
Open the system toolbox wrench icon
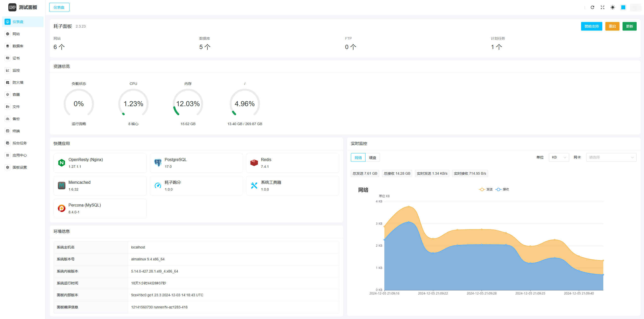[x=254, y=186]
